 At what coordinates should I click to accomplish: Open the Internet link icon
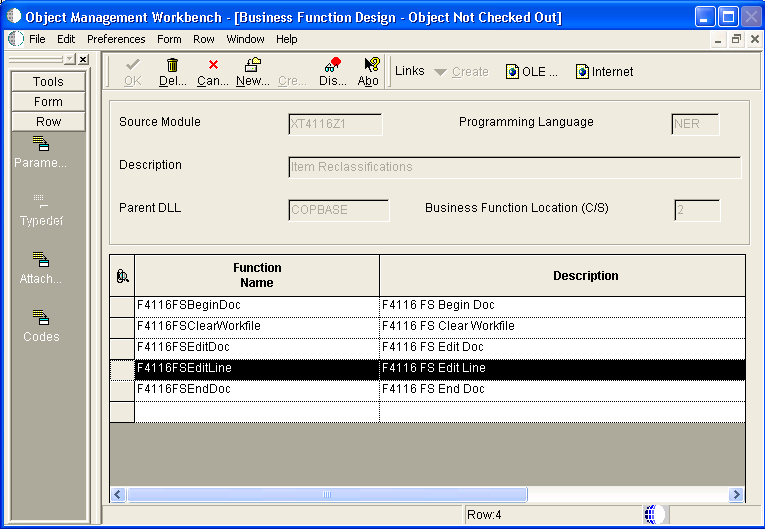(x=582, y=72)
